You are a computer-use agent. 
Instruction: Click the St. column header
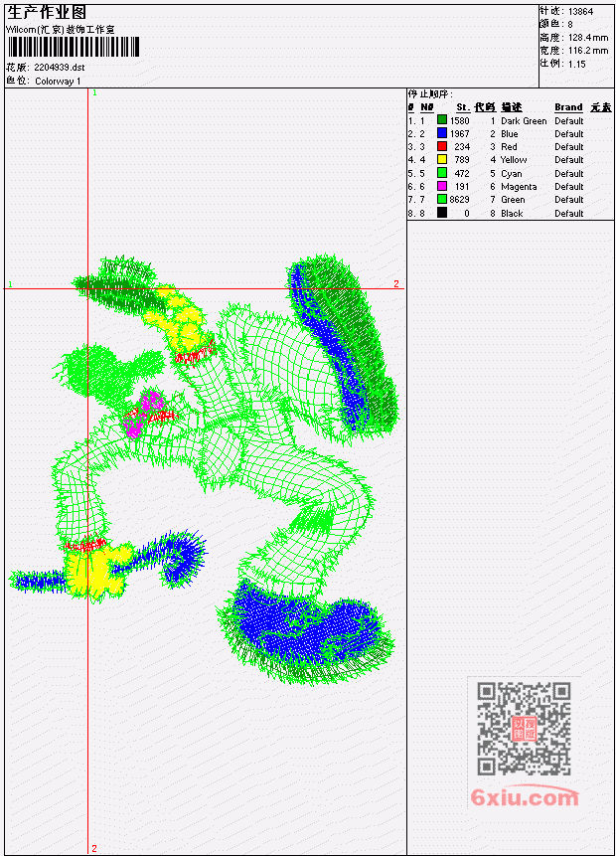tap(463, 107)
